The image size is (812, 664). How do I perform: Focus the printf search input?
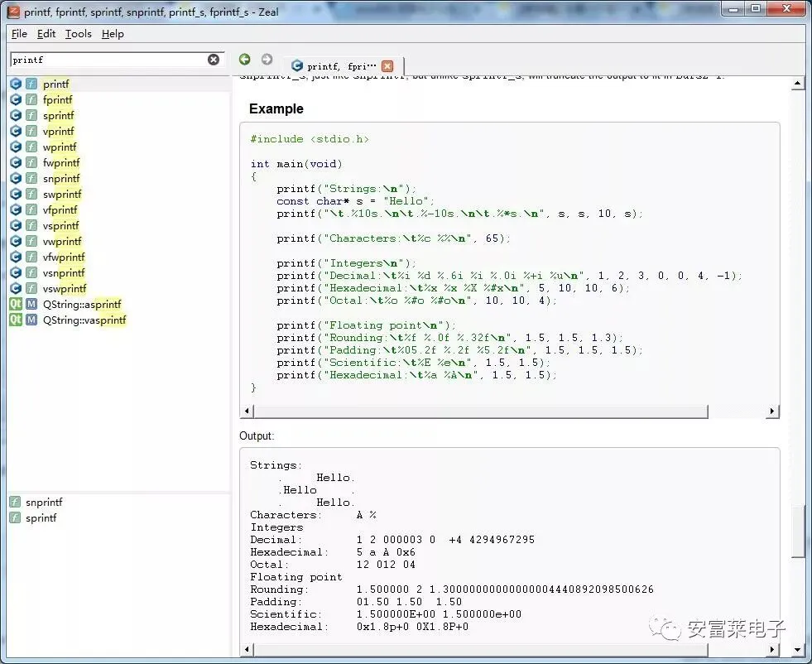tap(108, 60)
